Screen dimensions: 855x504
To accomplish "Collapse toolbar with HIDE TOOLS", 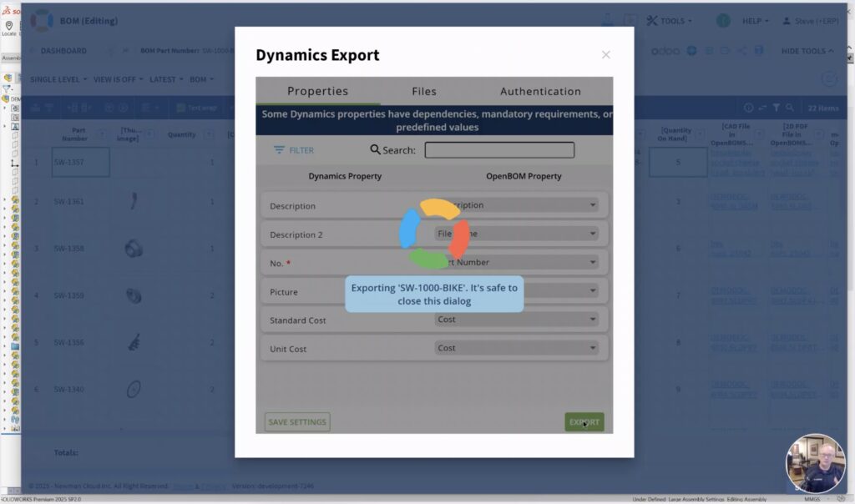I will 807,51.
